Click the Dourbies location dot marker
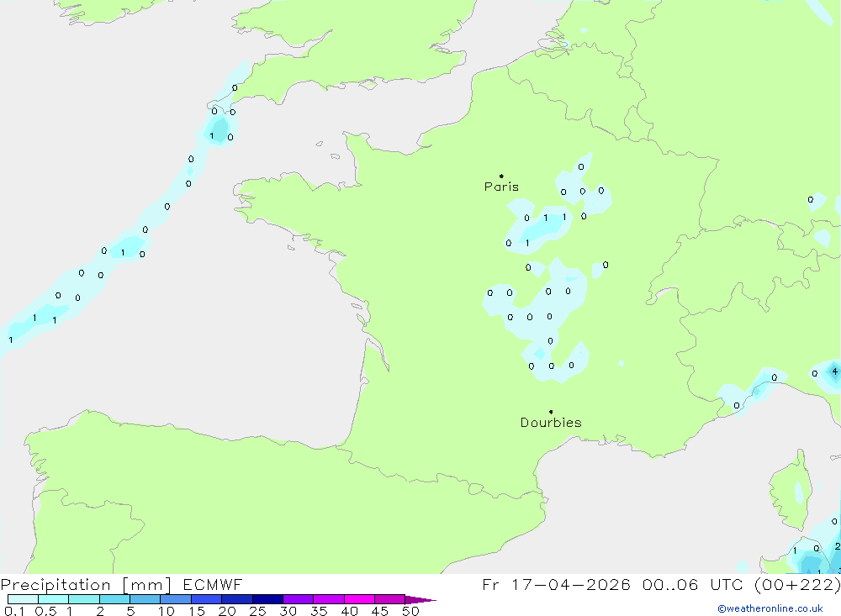The image size is (841, 616). click(x=551, y=412)
